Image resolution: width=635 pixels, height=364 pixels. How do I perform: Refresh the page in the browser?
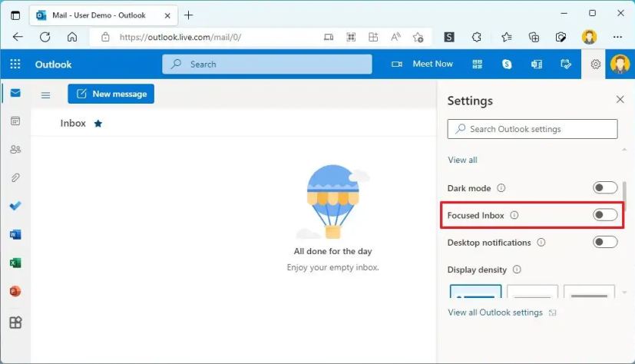coord(45,38)
